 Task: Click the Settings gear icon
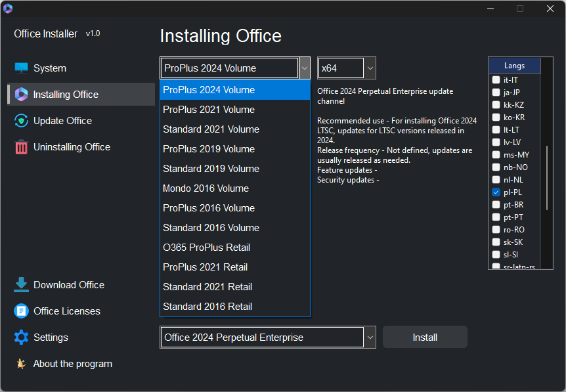(21, 337)
